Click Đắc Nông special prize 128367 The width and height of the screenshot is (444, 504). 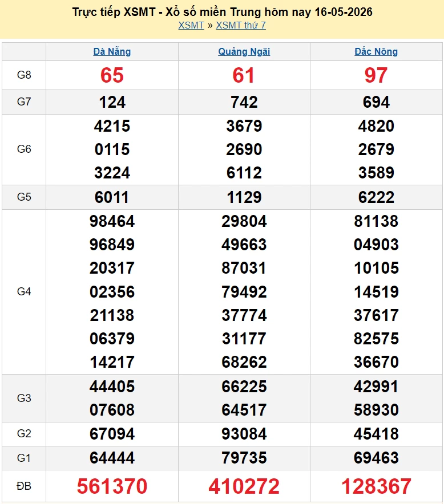pyautogui.click(x=376, y=486)
